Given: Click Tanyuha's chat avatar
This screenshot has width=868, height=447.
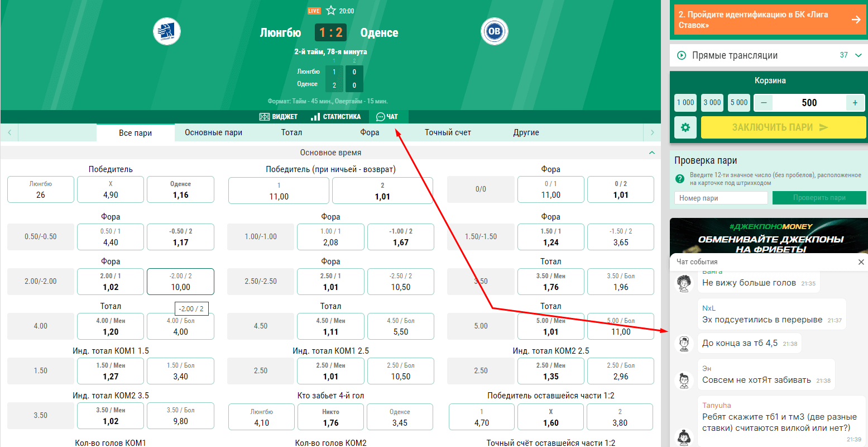Looking at the screenshot, I should pyautogui.click(x=684, y=436).
